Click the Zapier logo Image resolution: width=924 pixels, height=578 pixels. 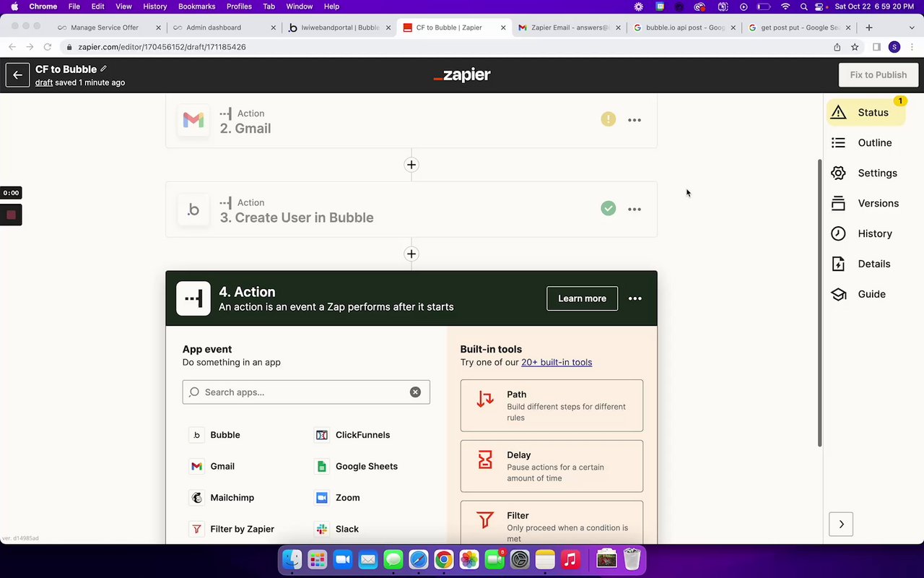tap(462, 75)
